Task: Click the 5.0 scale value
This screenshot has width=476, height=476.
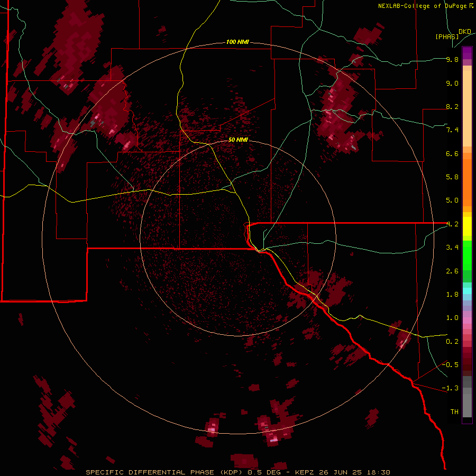Action: (x=452, y=200)
